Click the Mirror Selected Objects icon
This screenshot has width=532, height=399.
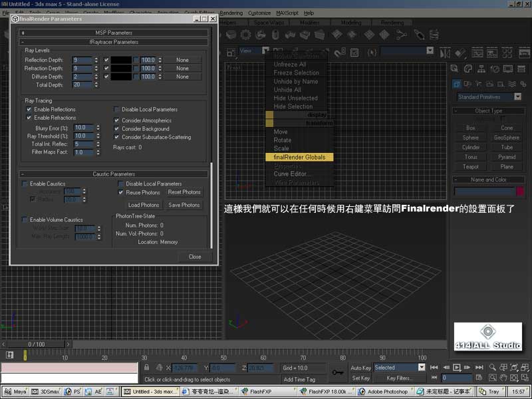pos(445,53)
